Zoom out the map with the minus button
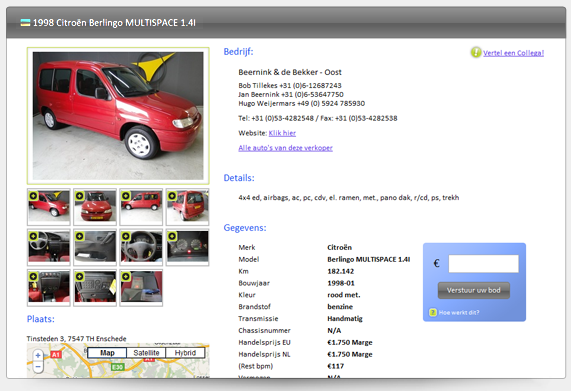 click(38, 366)
